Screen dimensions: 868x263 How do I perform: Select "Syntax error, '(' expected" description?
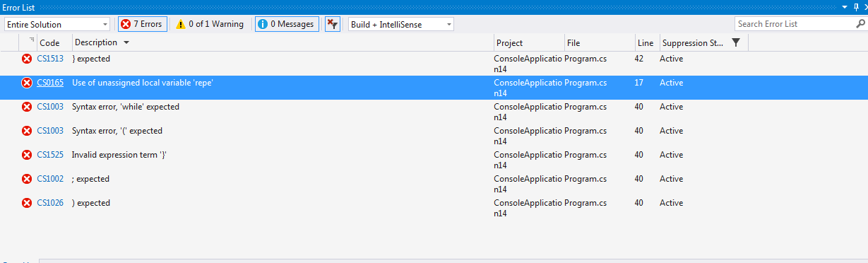pos(117,131)
